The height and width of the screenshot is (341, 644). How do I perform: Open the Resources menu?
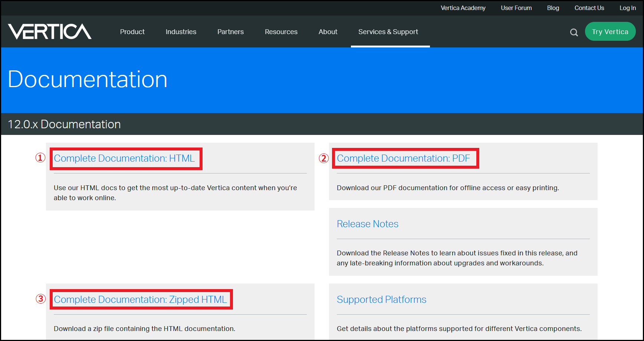(281, 32)
